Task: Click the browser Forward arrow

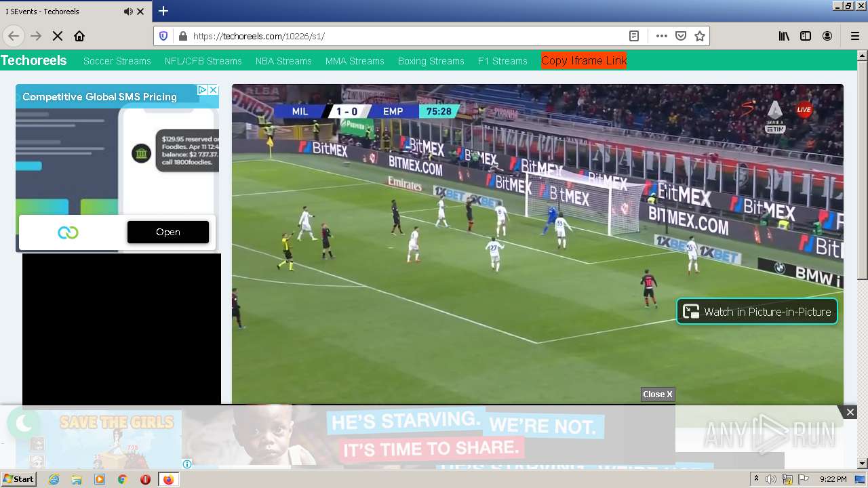Action: tap(36, 36)
